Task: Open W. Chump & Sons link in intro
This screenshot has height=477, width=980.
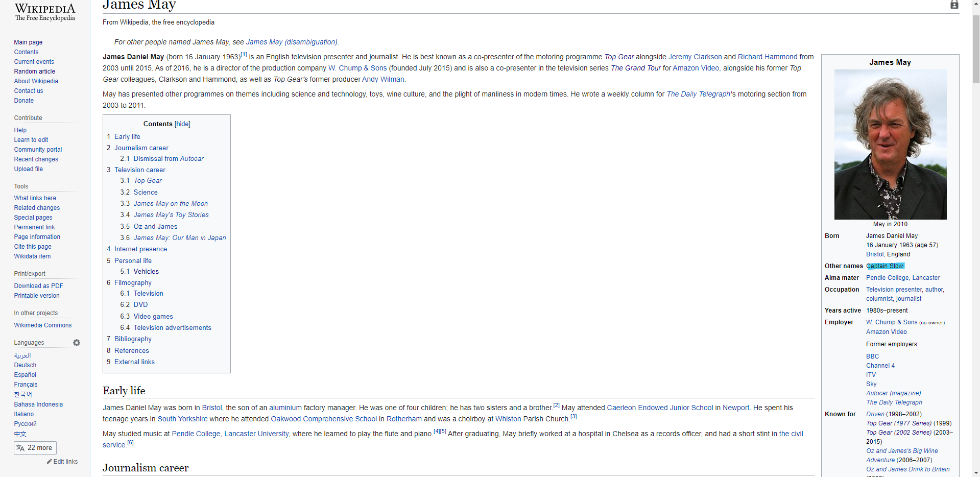Action: [357, 68]
